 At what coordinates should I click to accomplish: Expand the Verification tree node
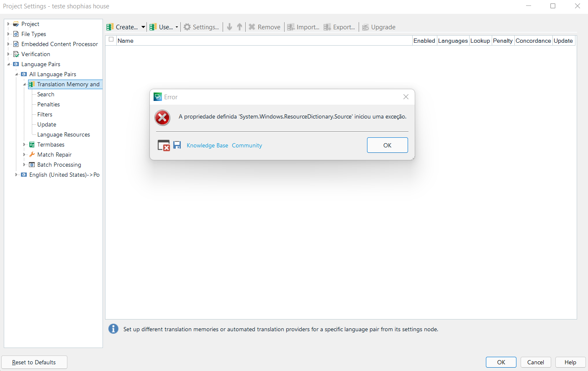pyautogui.click(x=8, y=54)
